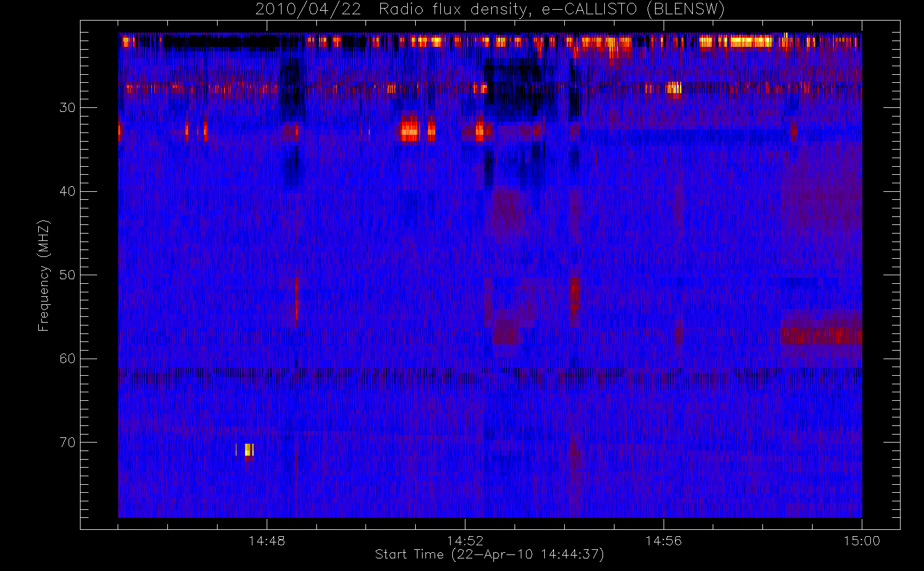Click the 15:00 time axis label
Viewport: 924px width, 571px height.
click(862, 541)
